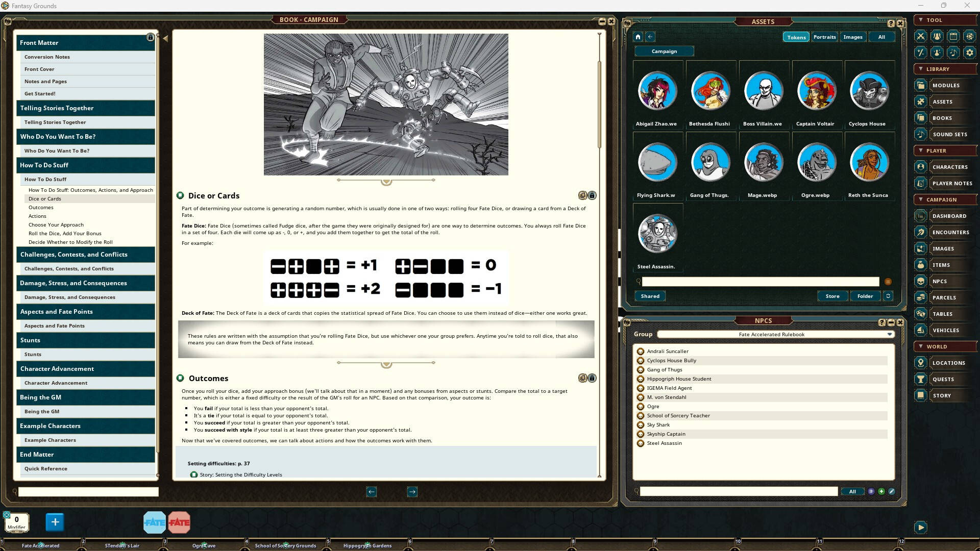Image resolution: width=980 pixels, height=551 pixels.
Task: Click the blue plus button near Modifier
Action: (x=55, y=522)
